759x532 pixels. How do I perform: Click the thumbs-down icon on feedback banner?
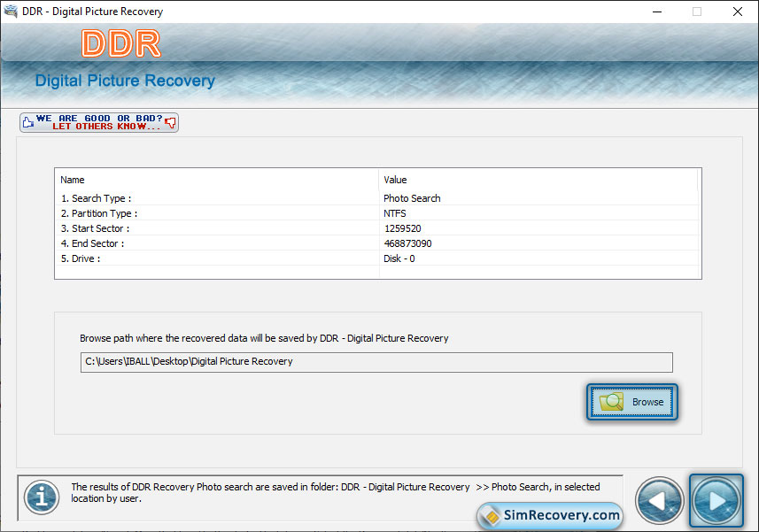[x=170, y=122]
